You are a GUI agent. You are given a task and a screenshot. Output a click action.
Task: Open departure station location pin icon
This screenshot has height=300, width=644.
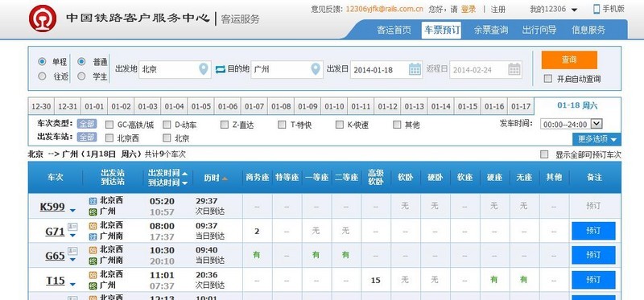click(204, 69)
